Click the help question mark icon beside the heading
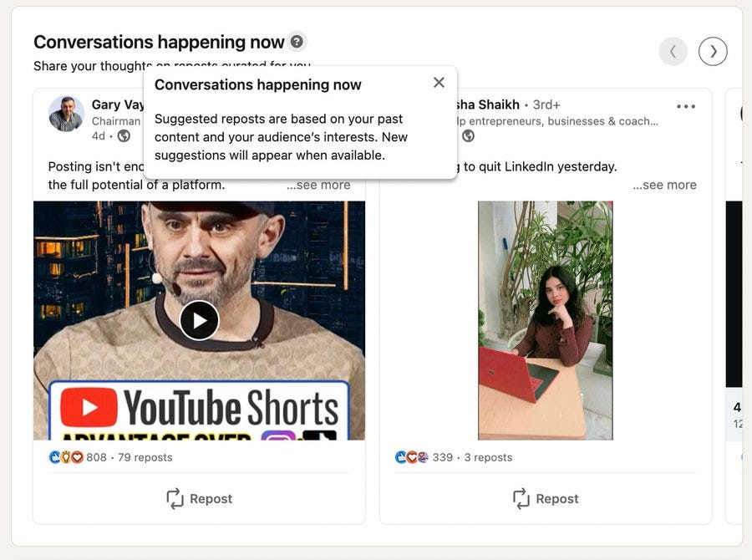 coord(297,42)
